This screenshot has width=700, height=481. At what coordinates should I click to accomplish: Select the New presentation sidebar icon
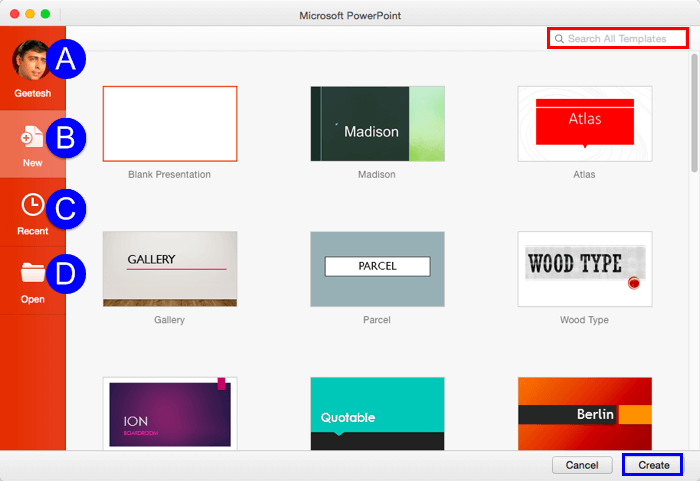point(32,138)
